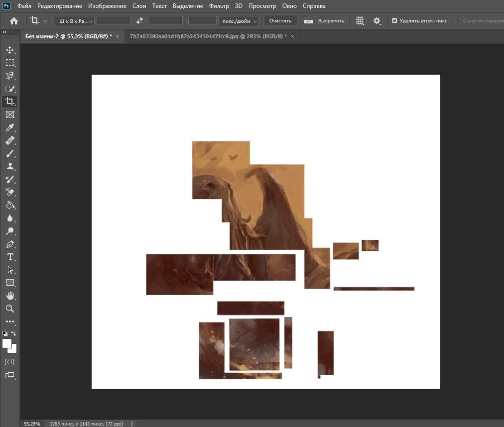This screenshot has height=427, width=504.
Task: Open the Фильтр menu
Action: 219,6
